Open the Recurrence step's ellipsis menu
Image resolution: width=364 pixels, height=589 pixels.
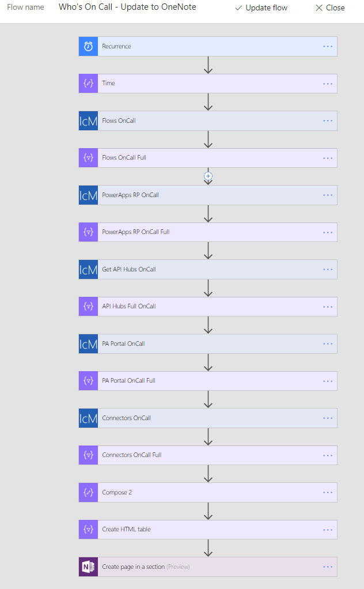(328, 47)
